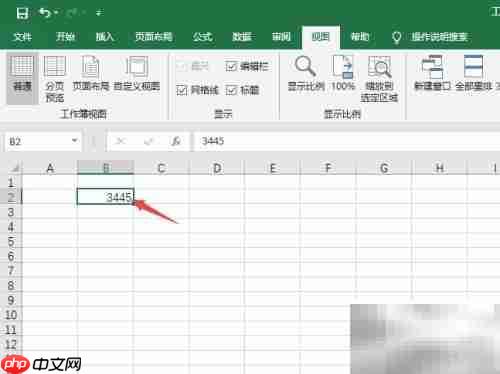Click cell B2 containing 3445
The width and height of the screenshot is (500, 374).
(105, 197)
